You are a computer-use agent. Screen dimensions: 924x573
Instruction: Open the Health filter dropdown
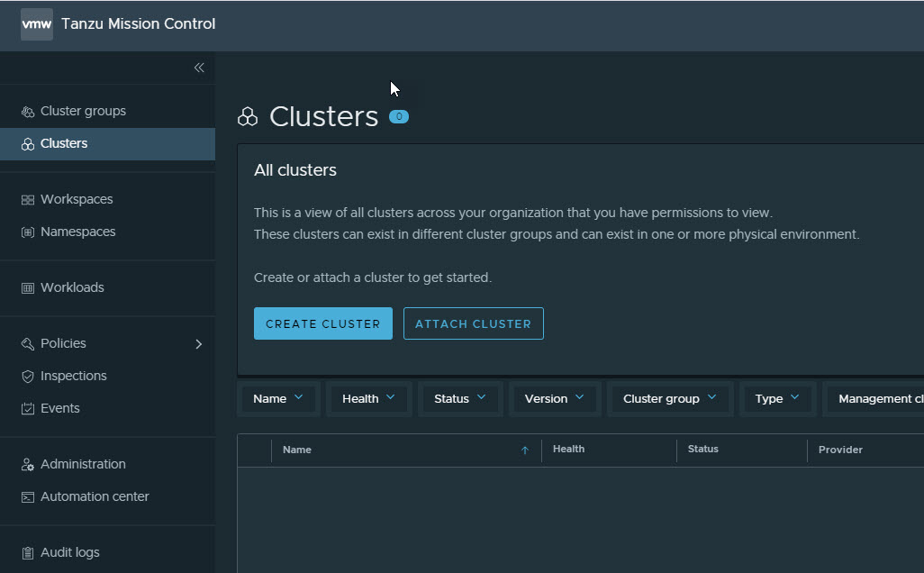click(x=368, y=399)
